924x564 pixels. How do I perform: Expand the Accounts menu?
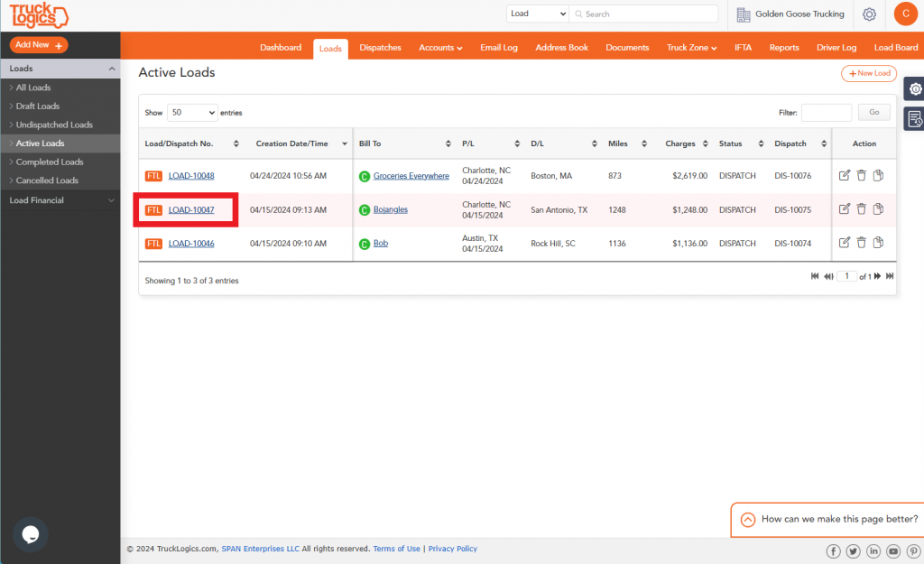440,48
